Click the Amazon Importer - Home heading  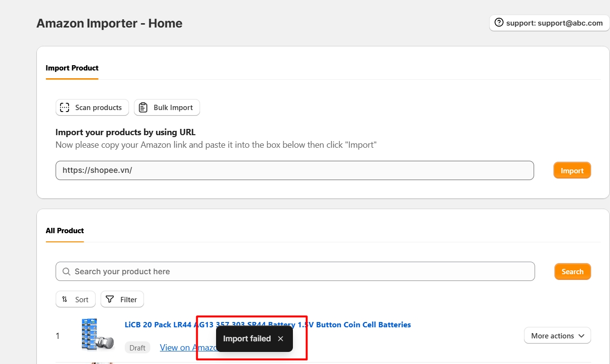[x=109, y=23]
